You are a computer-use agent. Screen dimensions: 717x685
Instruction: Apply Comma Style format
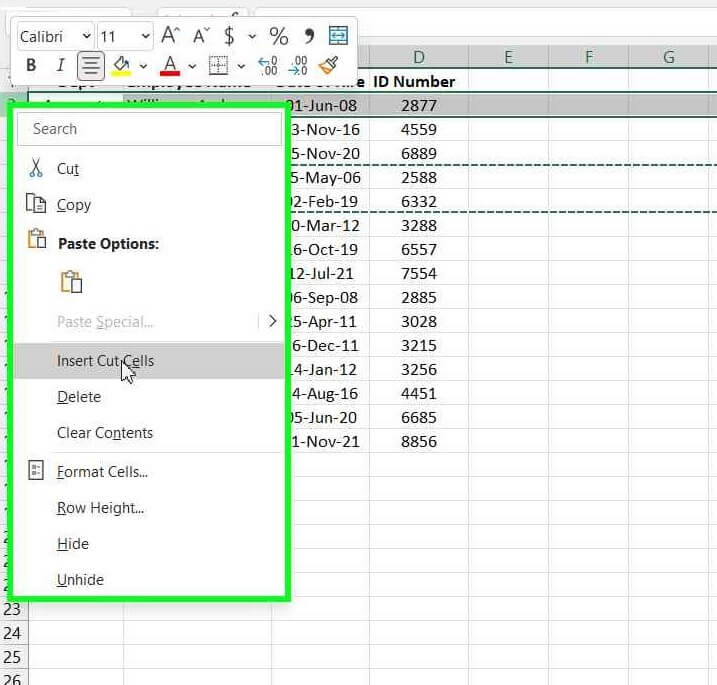click(x=309, y=36)
